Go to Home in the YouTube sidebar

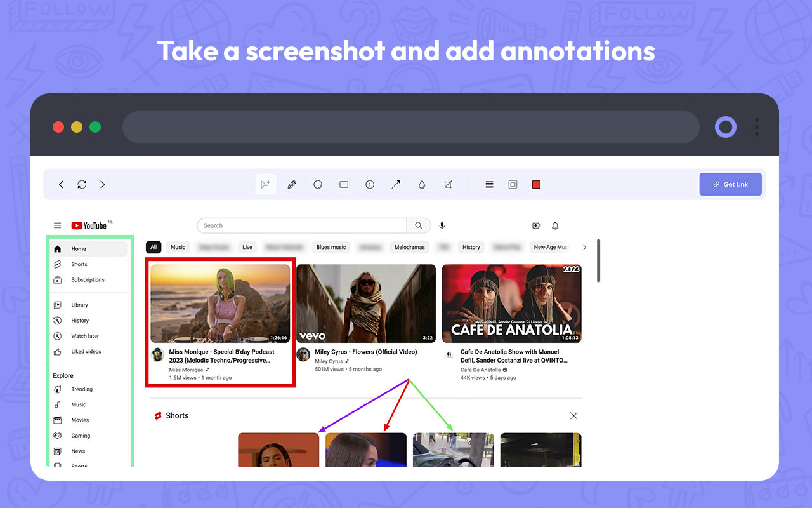(x=89, y=249)
